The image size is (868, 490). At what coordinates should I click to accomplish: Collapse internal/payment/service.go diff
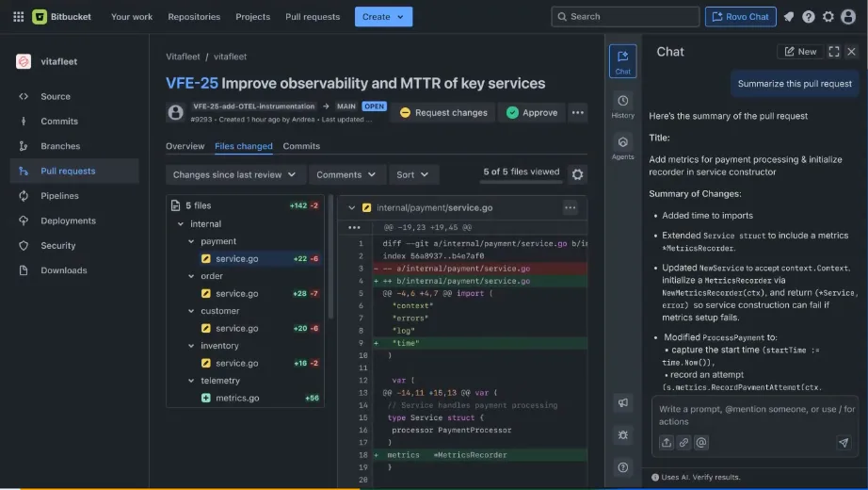coord(351,208)
